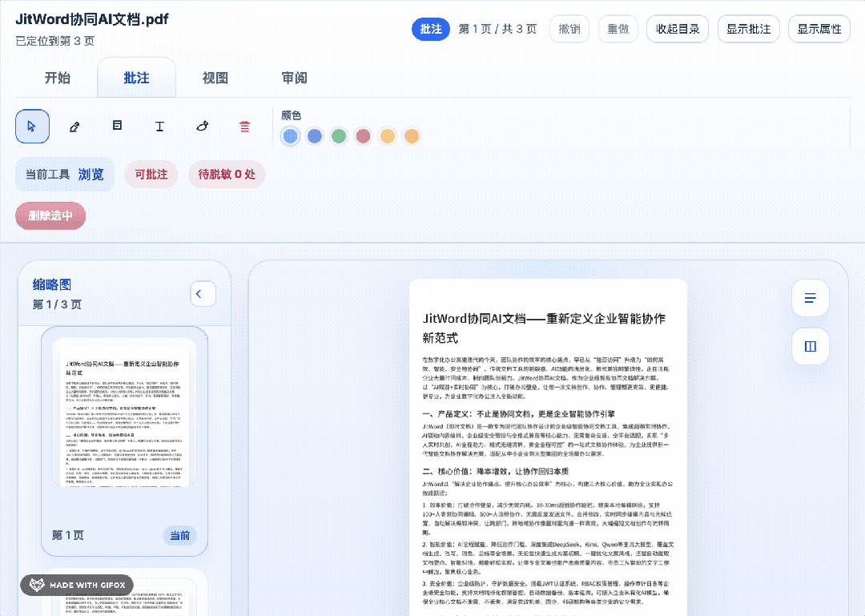Select the text insertion tool
865x616 pixels.
point(159,127)
